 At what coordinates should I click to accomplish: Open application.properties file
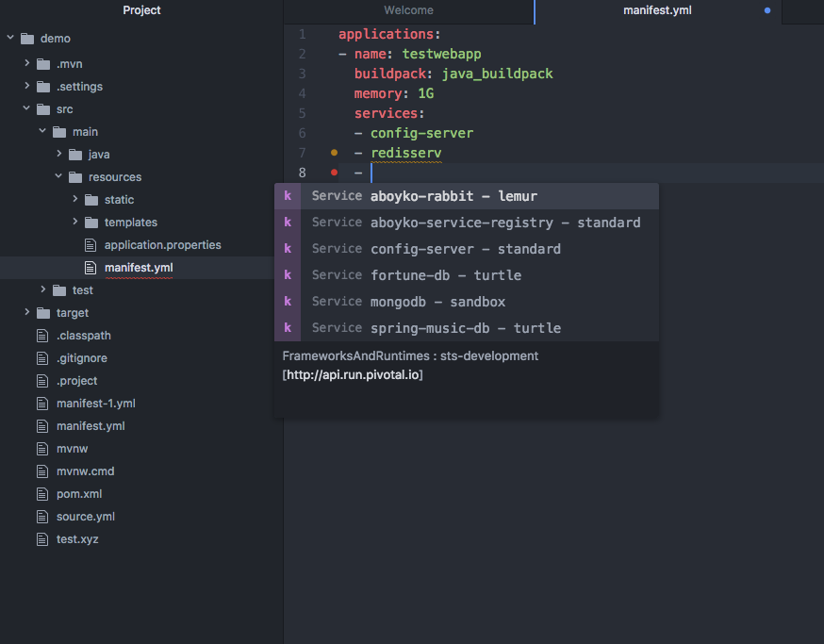(x=162, y=245)
